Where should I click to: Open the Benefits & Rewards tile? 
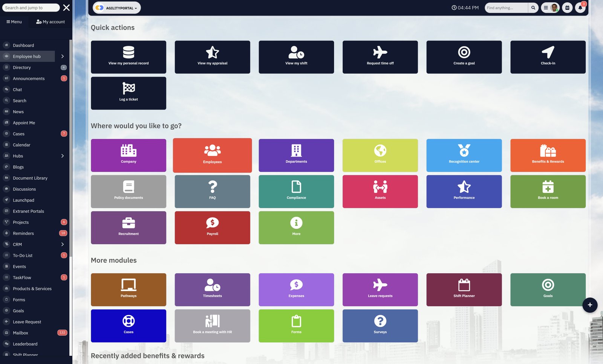point(548,155)
